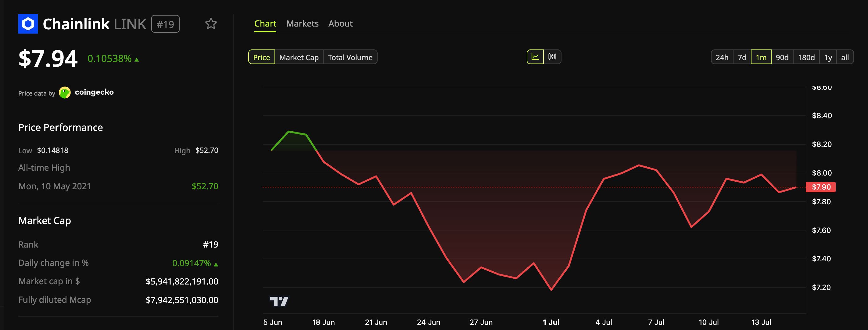868x330 pixels.
Task: Click the Market Cap section heading
Action: pyautogui.click(x=45, y=221)
